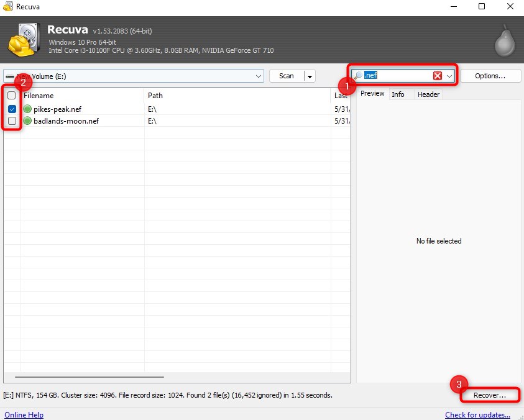Click the Intel Core i3-10100F hardware info line
Screen dimensions: 524x420
161,50
